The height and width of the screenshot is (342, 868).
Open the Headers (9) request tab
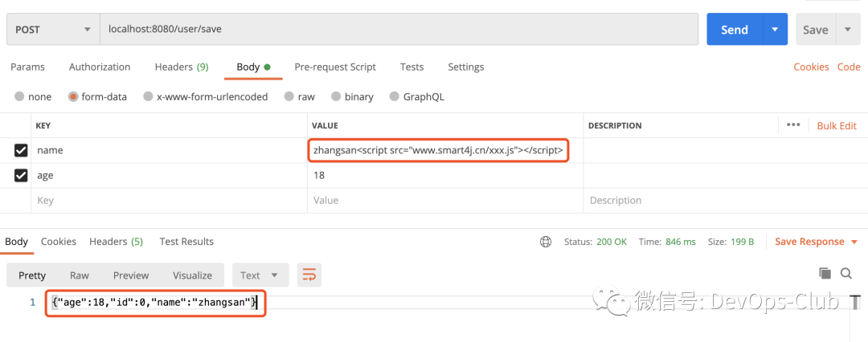click(182, 67)
